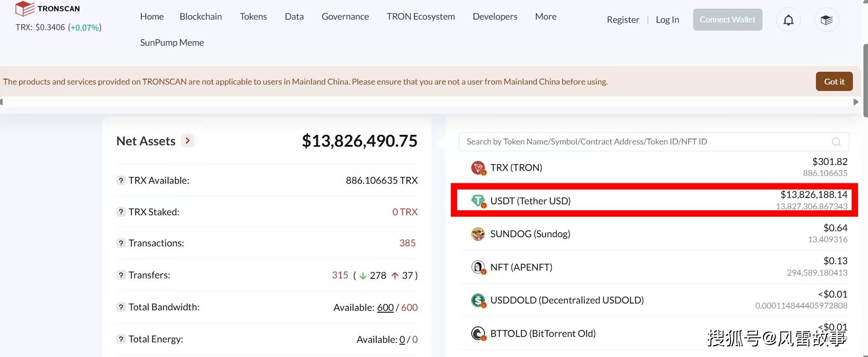
Task: Click the TRONSCAN logo
Action: coord(47,8)
